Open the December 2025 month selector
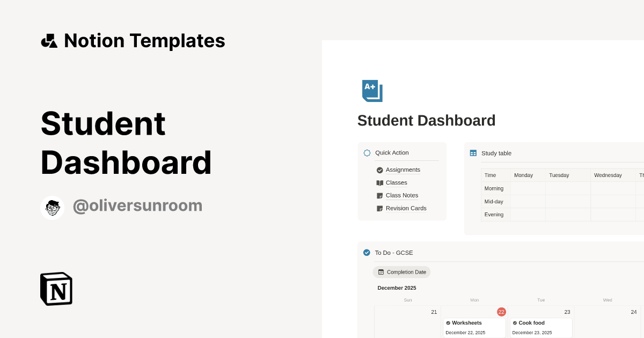This screenshot has height=338, width=644. [x=397, y=288]
